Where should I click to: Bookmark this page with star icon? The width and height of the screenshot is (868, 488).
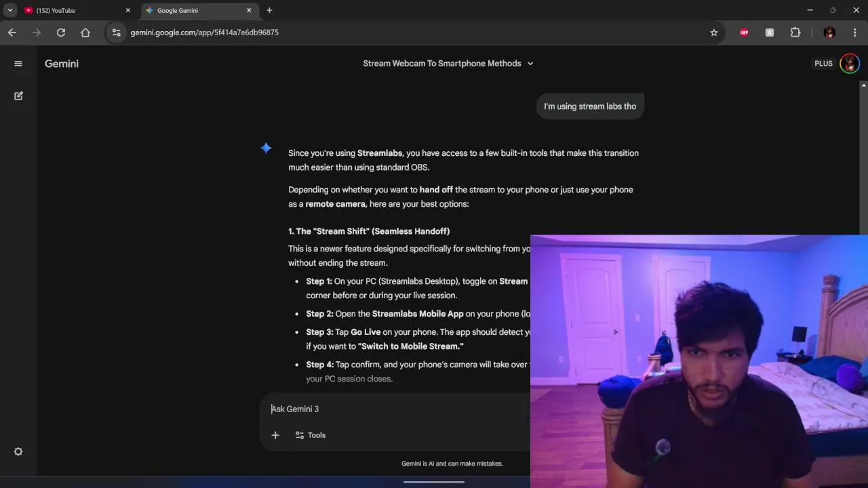[x=714, y=33]
